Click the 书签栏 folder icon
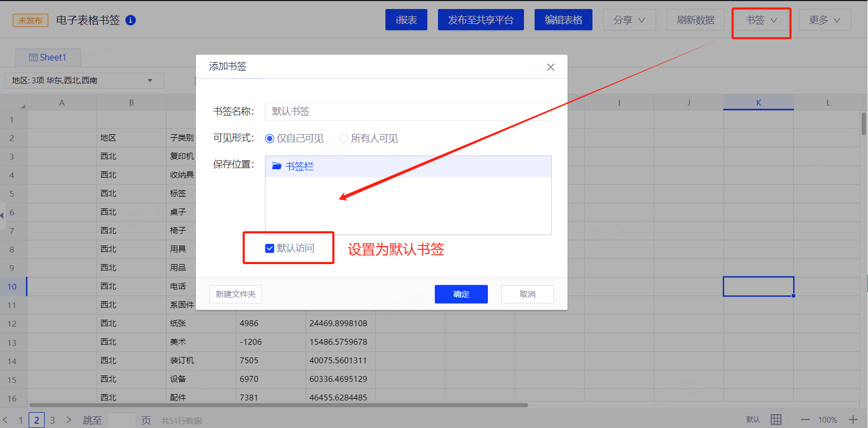The width and height of the screenshot is (868, 428). pos(277,166)
